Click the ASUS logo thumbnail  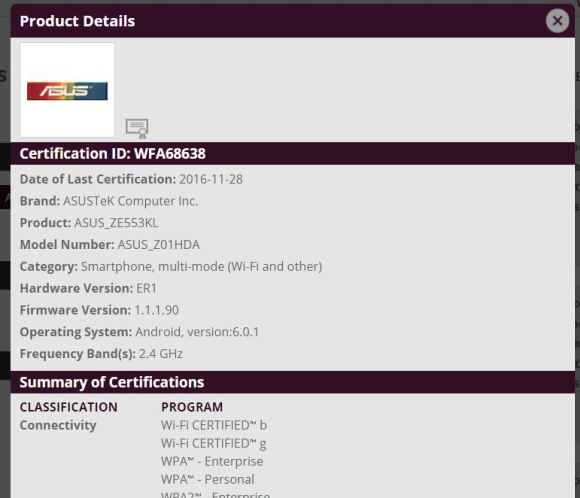pos(67,90)
